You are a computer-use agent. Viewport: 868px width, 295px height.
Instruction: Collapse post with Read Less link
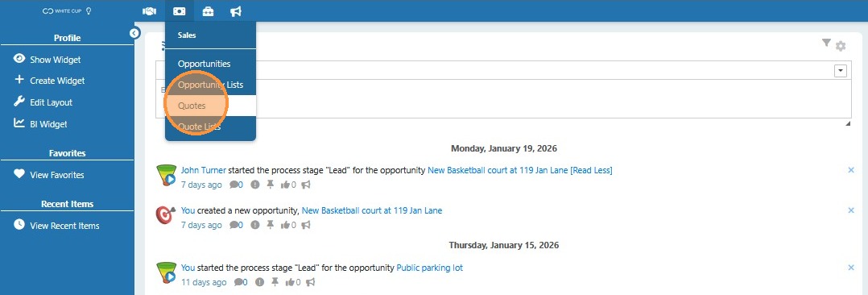click(591, 170)
